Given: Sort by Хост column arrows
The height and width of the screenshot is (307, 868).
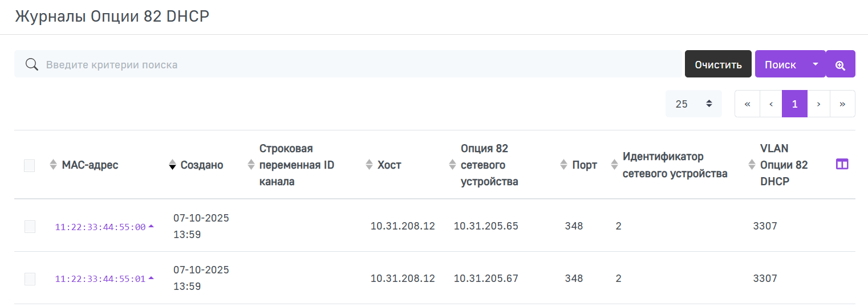Looking at the screenshot, I should click(369, 165).
